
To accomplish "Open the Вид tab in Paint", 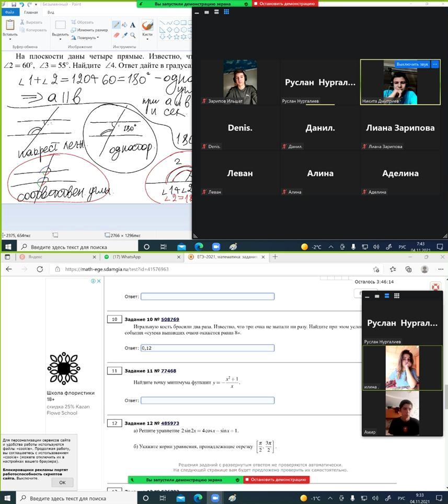I will click(x=51, y=11).
